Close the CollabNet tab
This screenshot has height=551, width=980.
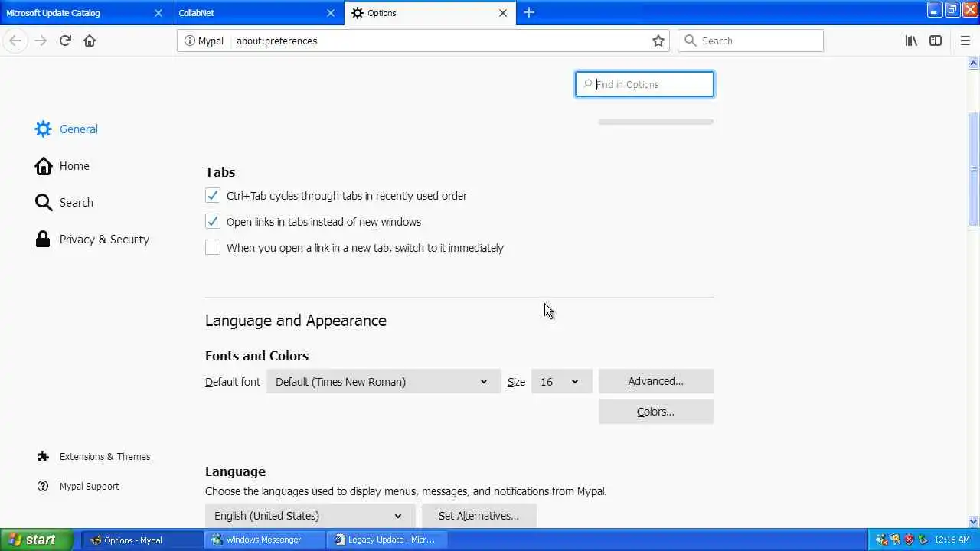(x=331, y=13)
